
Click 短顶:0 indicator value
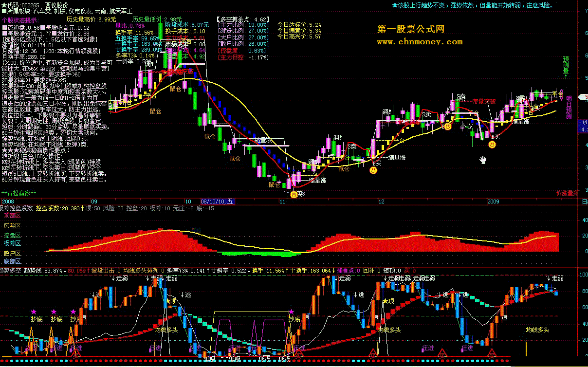pos(392,270)
